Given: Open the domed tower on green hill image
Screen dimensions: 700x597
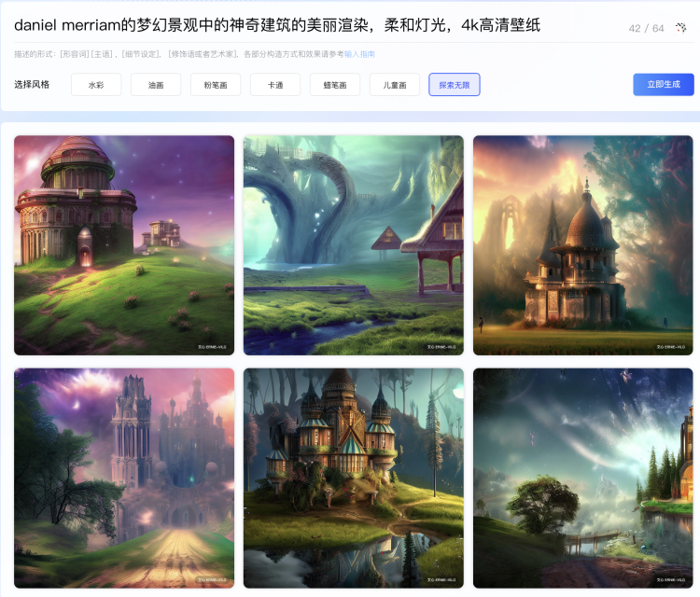Looking at the screenshot, I should tap(124, 244).
